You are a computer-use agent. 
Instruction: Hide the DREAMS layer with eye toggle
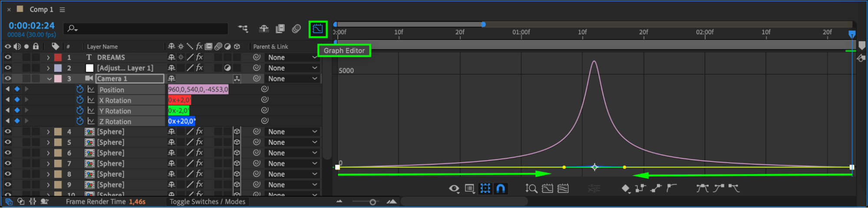pyautogui.click(x=8, y=57)
